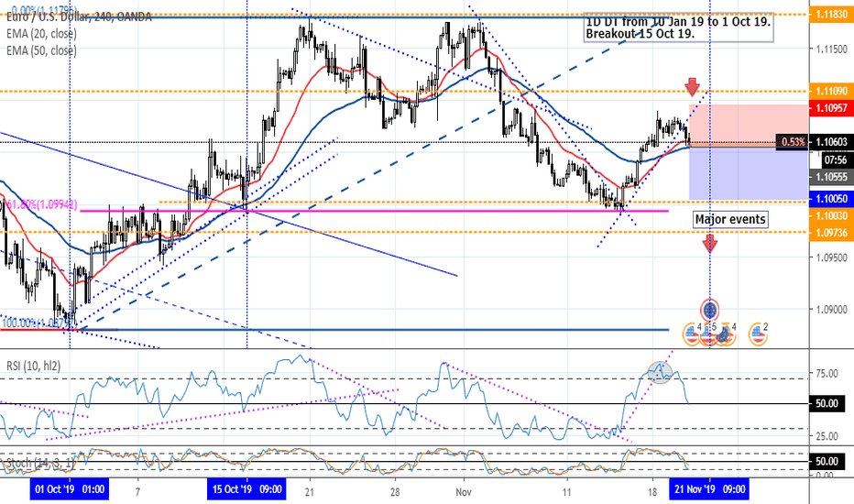Viewport: 854px width, 504px height.
Task: Select the Major events text label
Action: (x=730, y=220)
